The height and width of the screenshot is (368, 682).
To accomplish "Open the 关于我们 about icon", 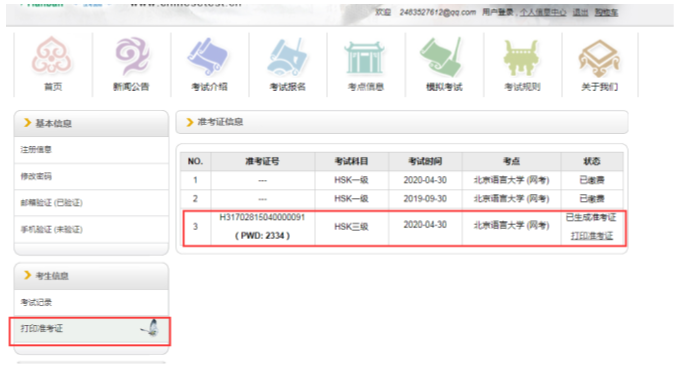I will point(599,58).
